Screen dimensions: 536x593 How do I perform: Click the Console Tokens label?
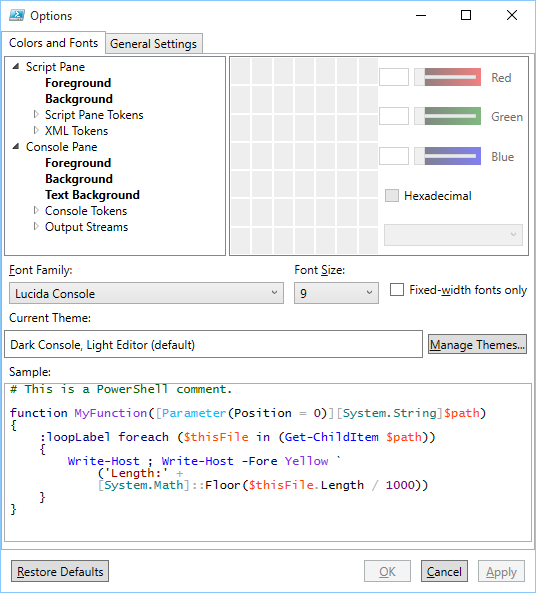[x=86, y=211]
